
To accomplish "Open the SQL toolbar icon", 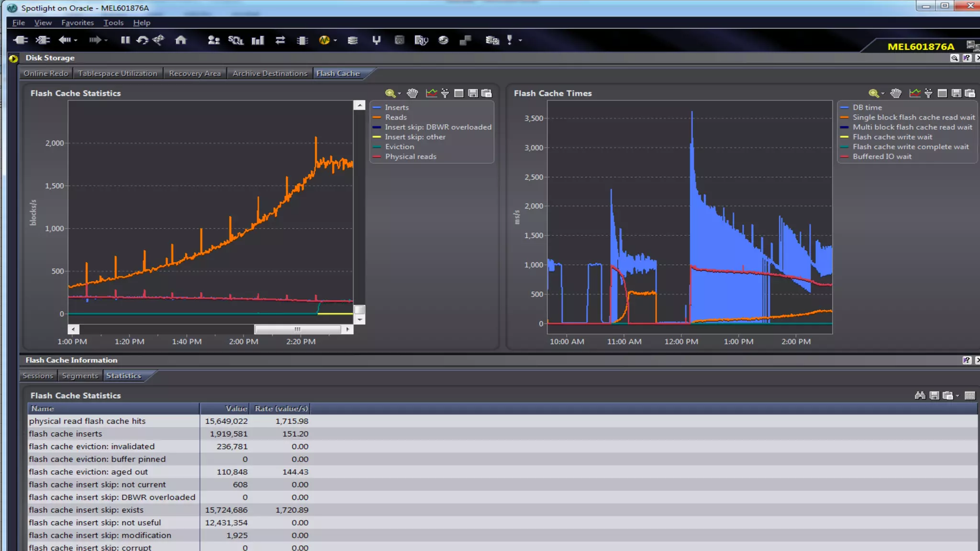I will coord(235,40).
